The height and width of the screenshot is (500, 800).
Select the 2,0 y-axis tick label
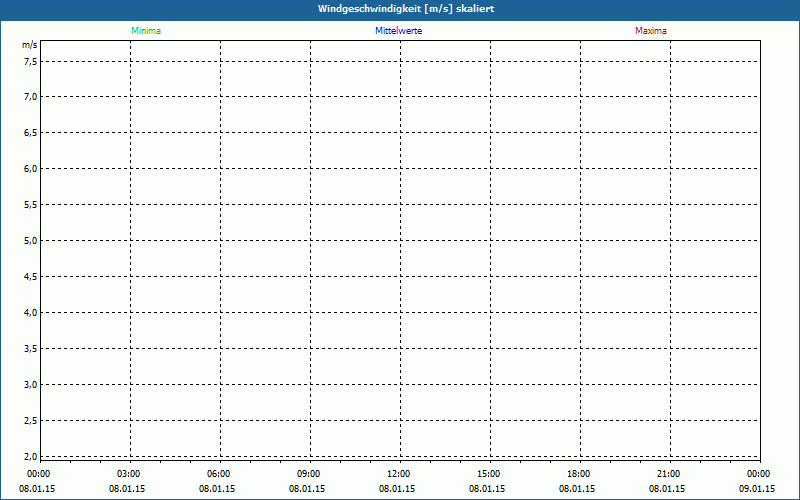click(30, 457)
